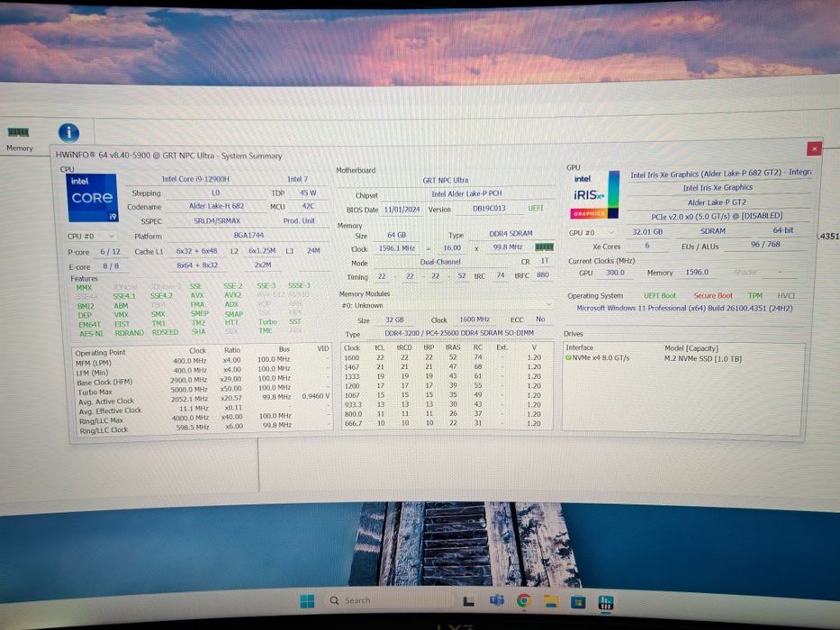Click the Intel Alder Lake-P PCH chipset value
Viewport: 840px width, 630px height.
(466, 193)
